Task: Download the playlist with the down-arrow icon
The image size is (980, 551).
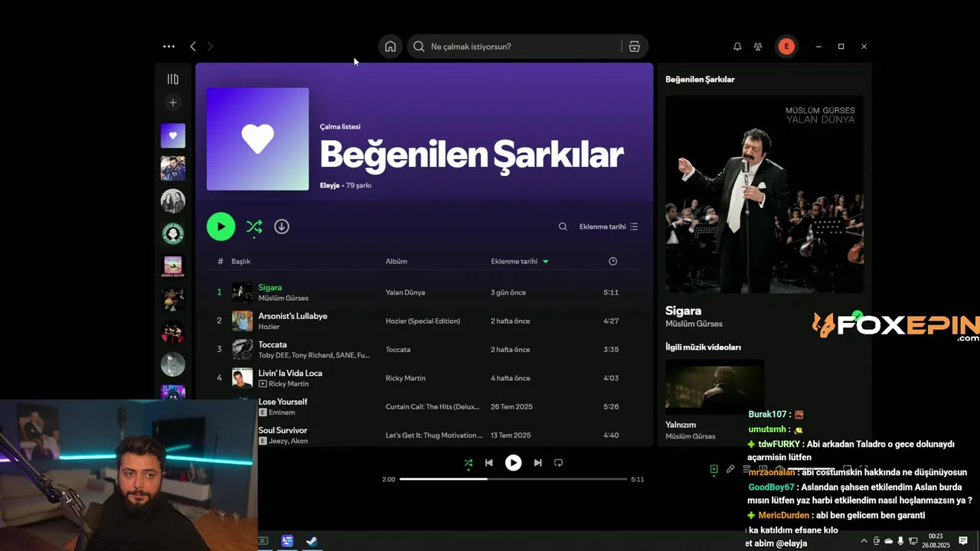Action: click(282, 227)
